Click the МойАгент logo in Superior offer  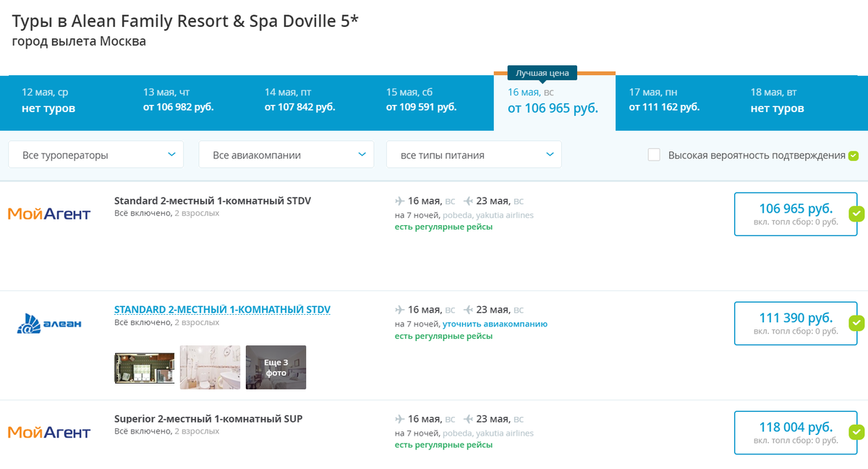pyautogui.click(x=49, y=433)
